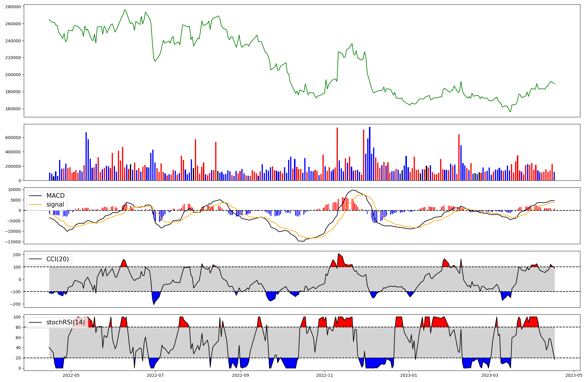588x382 pixels.
Task: Click the 2022-11 date label
Action: 325,375
